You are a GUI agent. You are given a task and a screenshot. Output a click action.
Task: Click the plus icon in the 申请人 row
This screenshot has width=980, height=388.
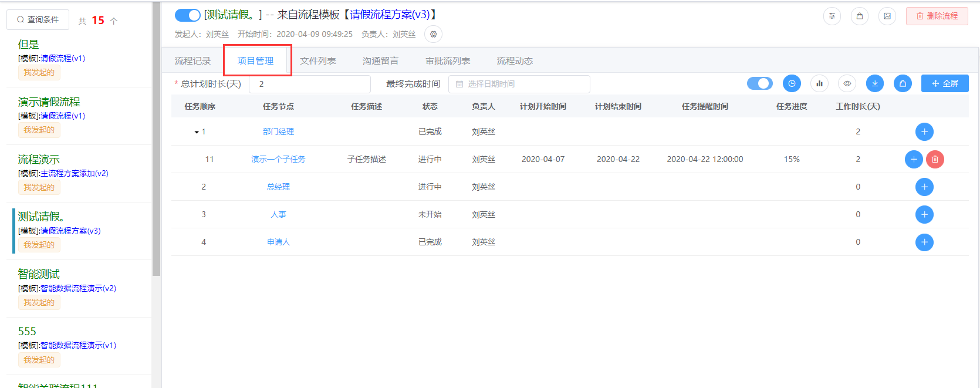[924, 242]
